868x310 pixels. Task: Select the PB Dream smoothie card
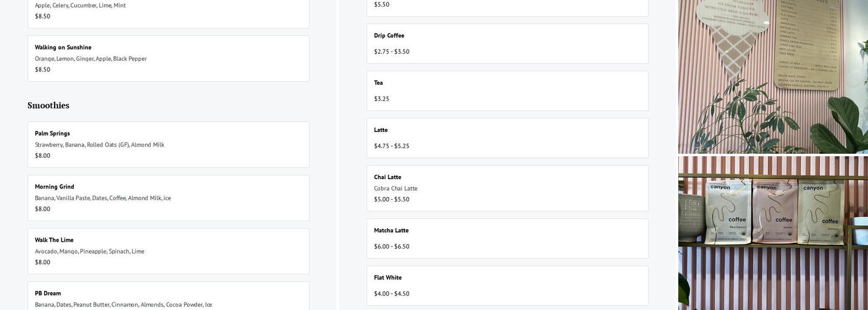pyautogui.click(x=168, y=297)
